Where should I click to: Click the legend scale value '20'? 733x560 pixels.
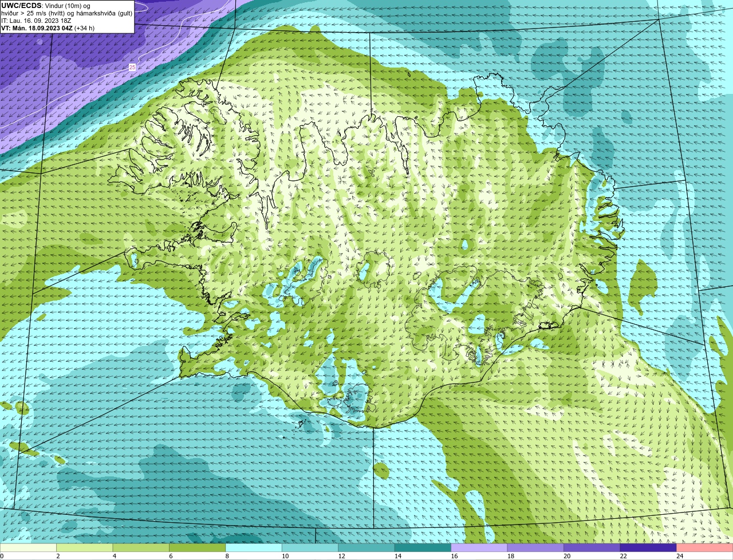(567, 556)
